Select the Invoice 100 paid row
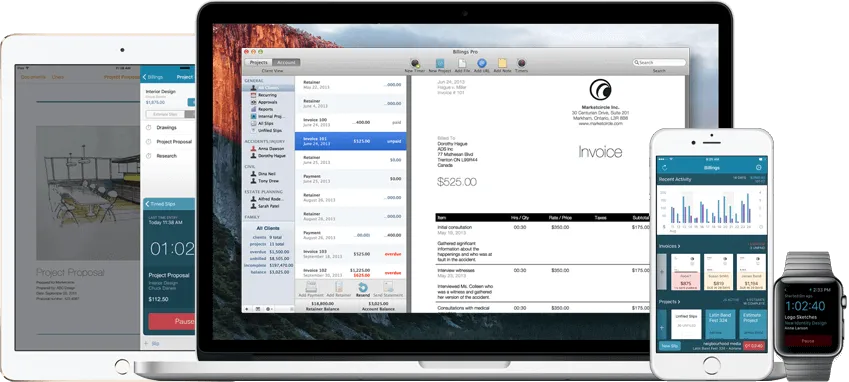Image resolution: width=849 pixels, height=382 pixels. click(350, 122)
